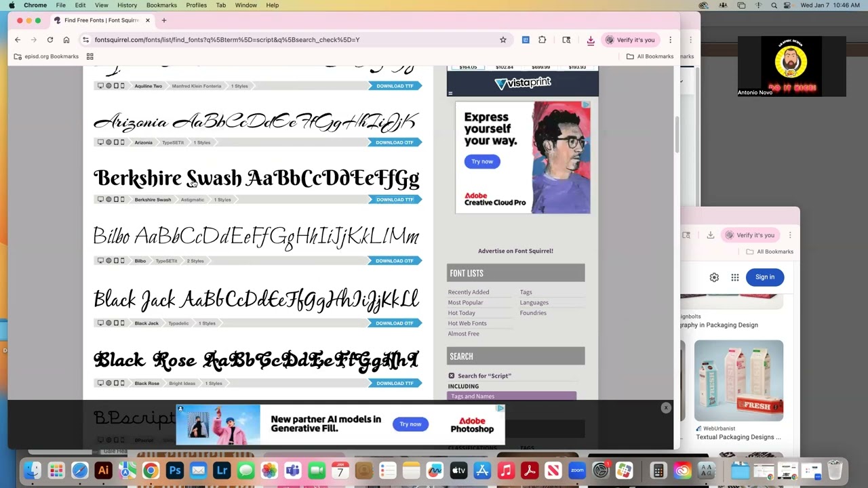
Task: Open Zoom from the Dock
Action: [x=577, y=470]
